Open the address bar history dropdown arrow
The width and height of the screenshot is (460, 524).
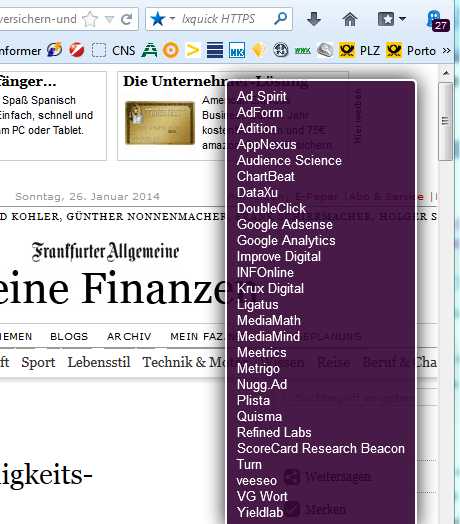[109, 19]
